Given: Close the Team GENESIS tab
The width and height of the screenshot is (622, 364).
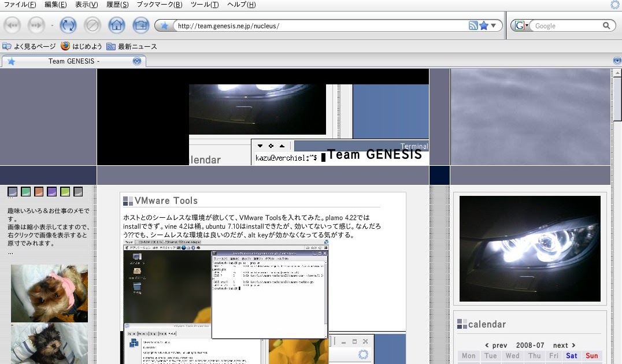Looking at the screenshot, I should click(137, 61).
